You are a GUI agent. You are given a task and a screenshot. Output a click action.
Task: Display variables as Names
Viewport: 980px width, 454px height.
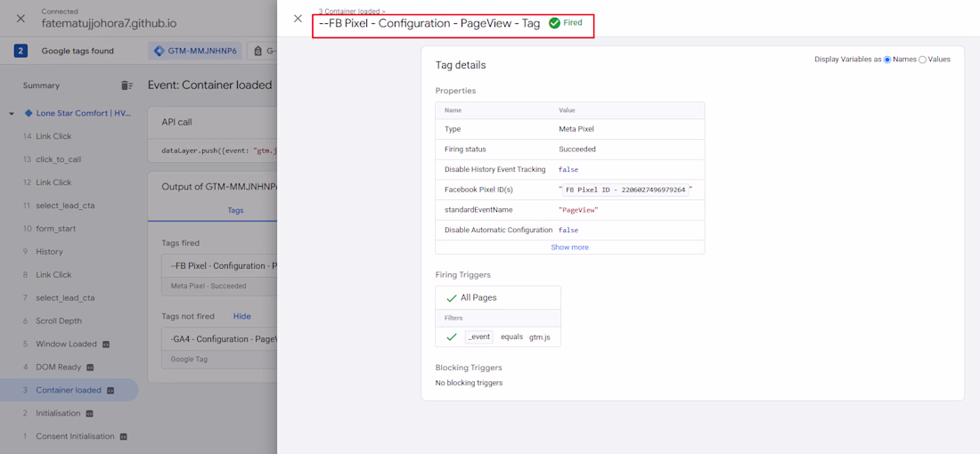(x=887, y=60)
